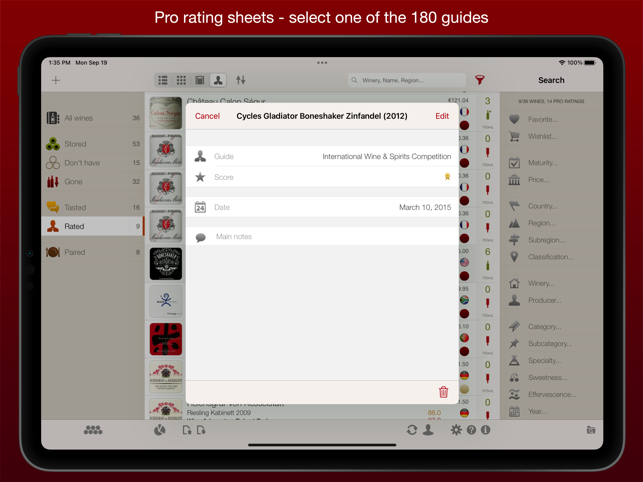Select Paired in sidebar

point(93,252)
